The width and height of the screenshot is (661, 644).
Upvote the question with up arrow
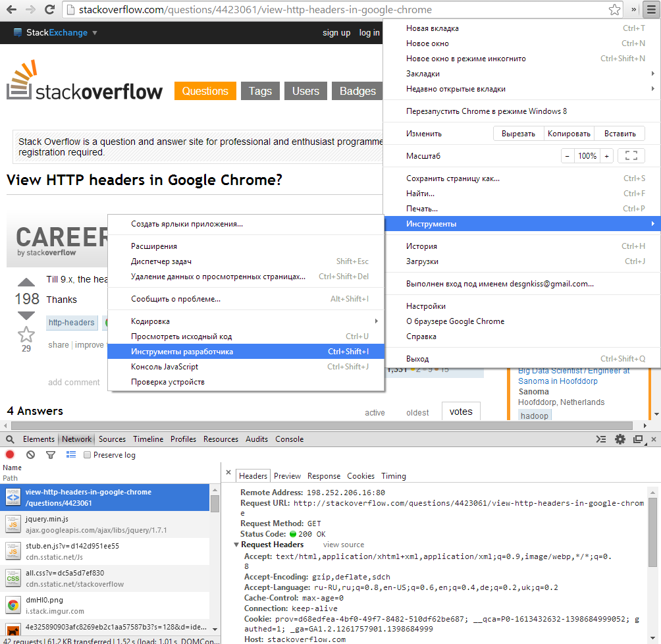[26, 282]
